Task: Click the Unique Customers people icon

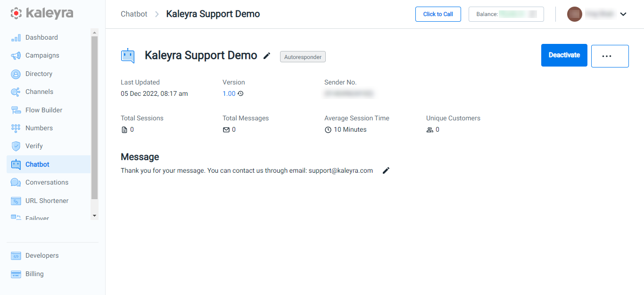Action: pyautogui.click(x=430, y=130)
